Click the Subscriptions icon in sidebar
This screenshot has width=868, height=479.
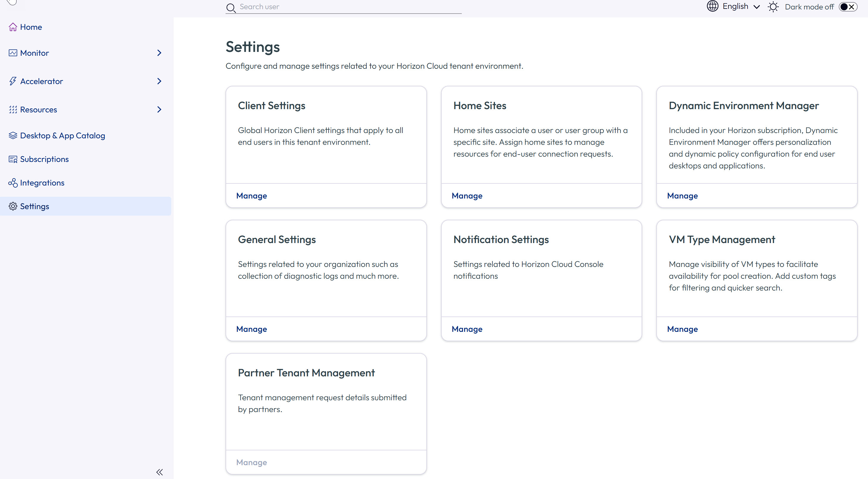(13, 159)
